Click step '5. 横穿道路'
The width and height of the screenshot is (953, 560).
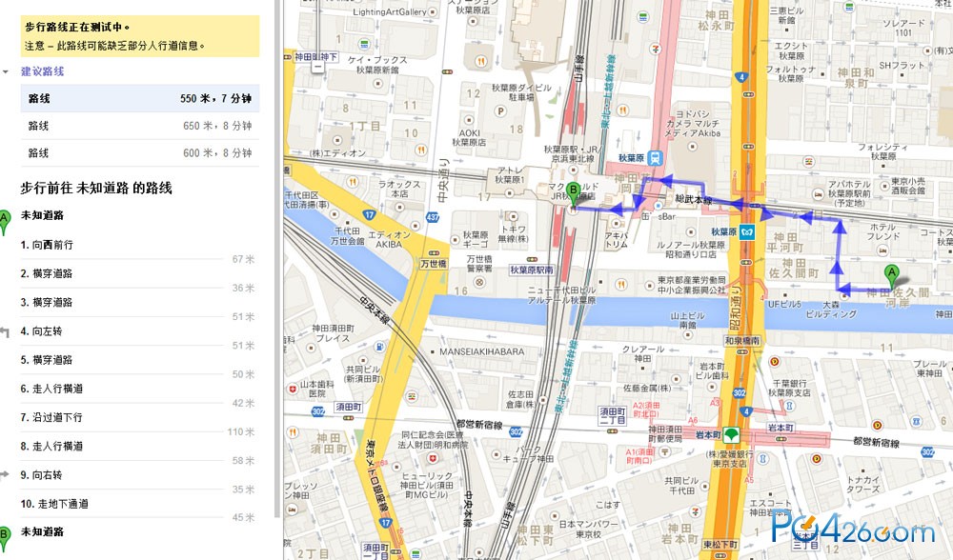click(x=47, y=360)
